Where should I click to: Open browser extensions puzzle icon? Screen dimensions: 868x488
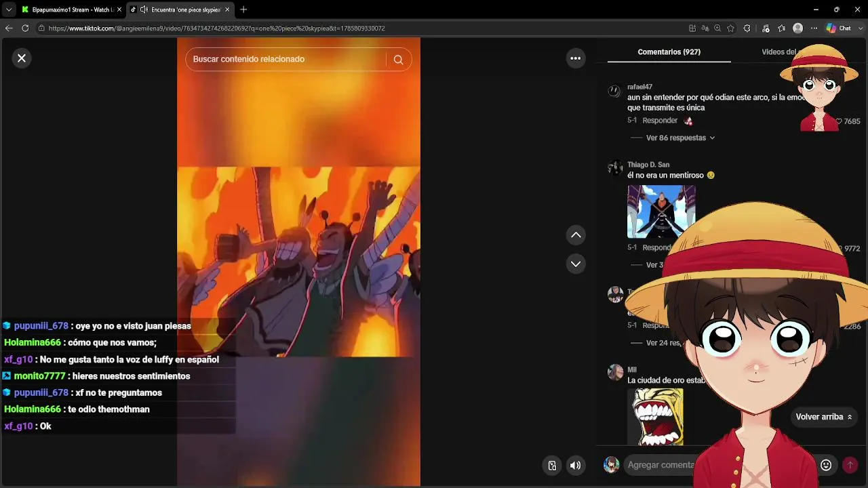coord(747,28)
